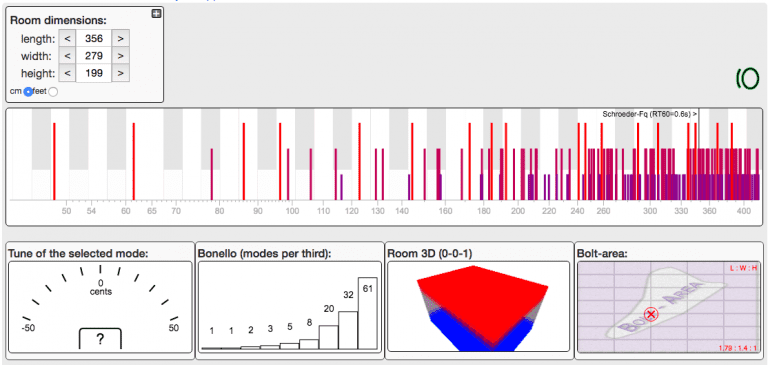
Task: Click the expand icon in Room dimensions panel
Action: [x=156, y=14]
